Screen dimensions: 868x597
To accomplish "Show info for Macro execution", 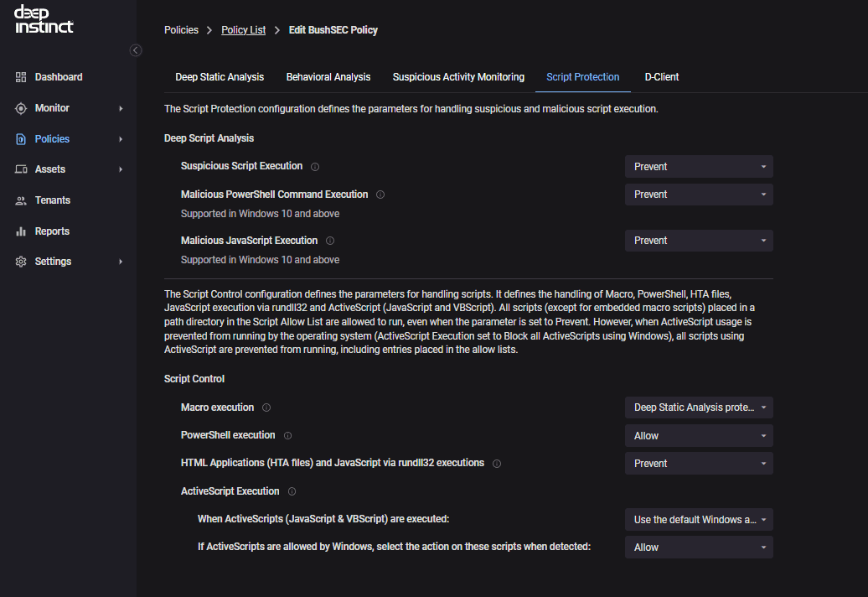I will click(266, 408).
